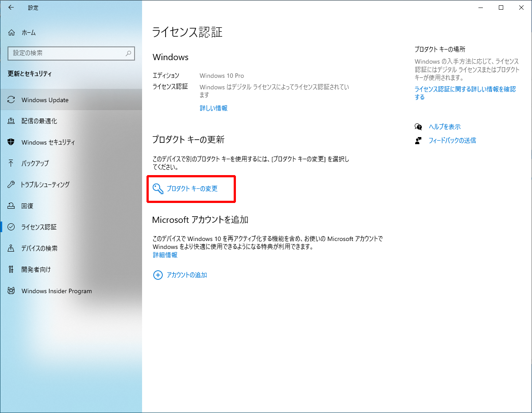The height and width of the screenshot is (413, 532).
Task: Click the key icon for product key change
Action: 158,189
